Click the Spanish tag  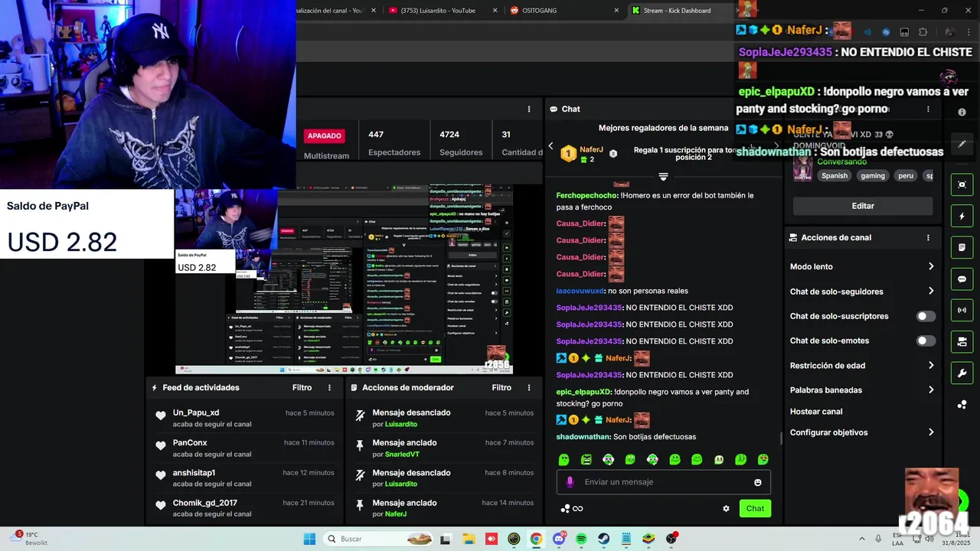pyautogui.click(x=835, y=175)
